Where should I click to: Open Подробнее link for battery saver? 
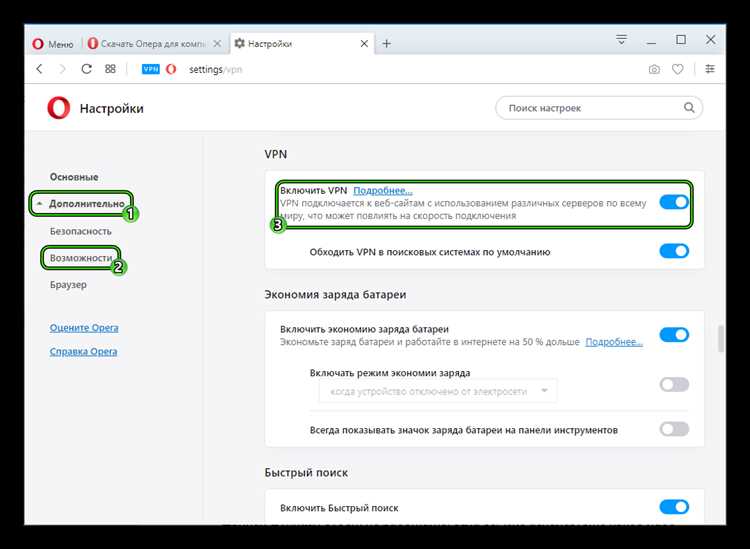coord(614,342)
